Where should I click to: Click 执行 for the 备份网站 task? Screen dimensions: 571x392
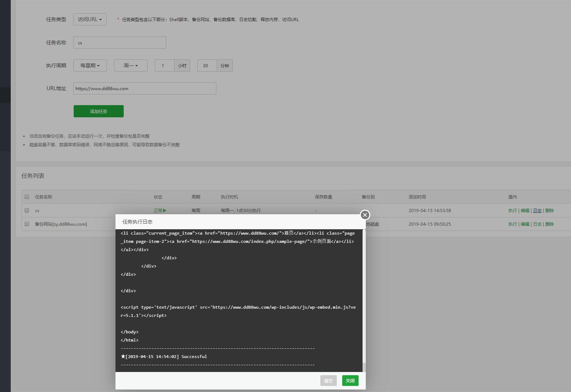tap(512, 224)
